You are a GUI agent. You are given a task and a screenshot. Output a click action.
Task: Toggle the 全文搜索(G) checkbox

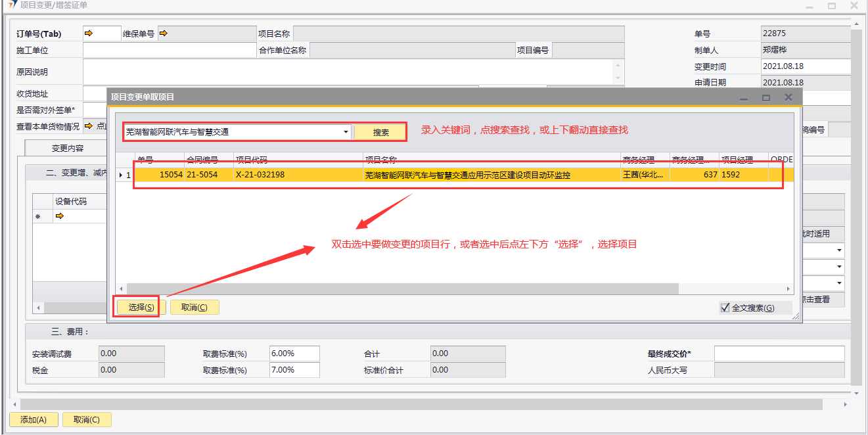click(x=725, y=308)
